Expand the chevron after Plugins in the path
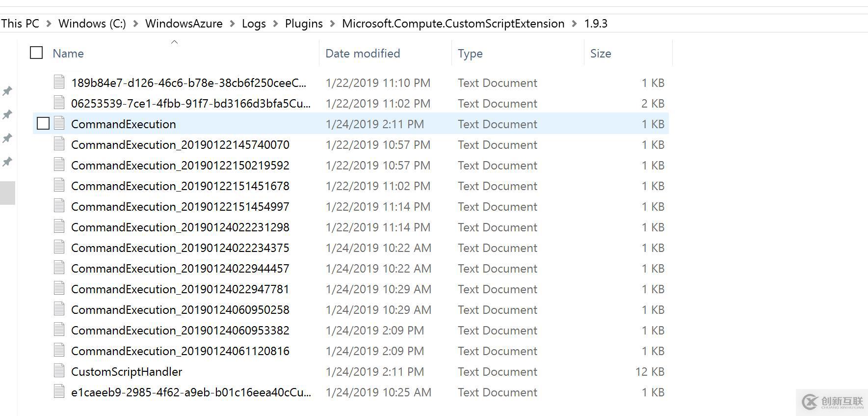Screen dimensions: 868x416 (333, 24)
